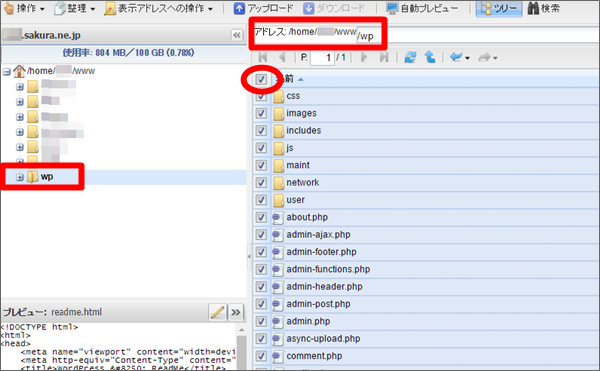The image size is (600, 371).
Task: Open the 表示アドレスへの操作 menu
Action: (159, 8)
